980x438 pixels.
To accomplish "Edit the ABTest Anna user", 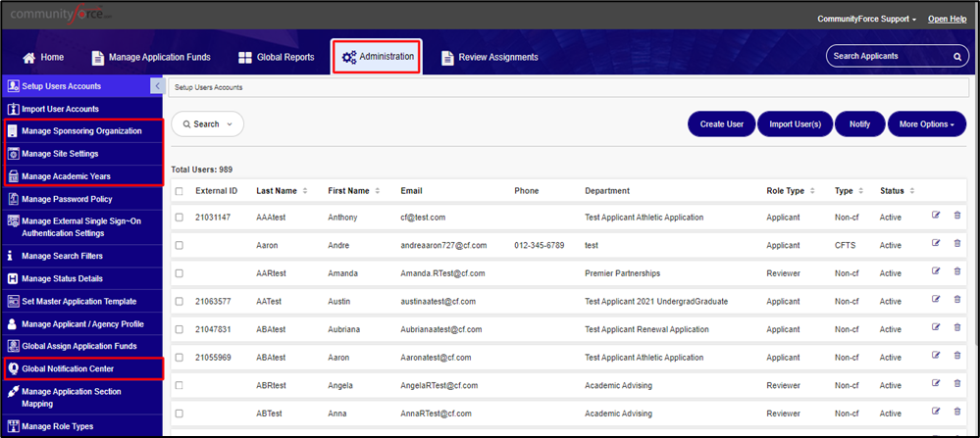I will (936, 412).
